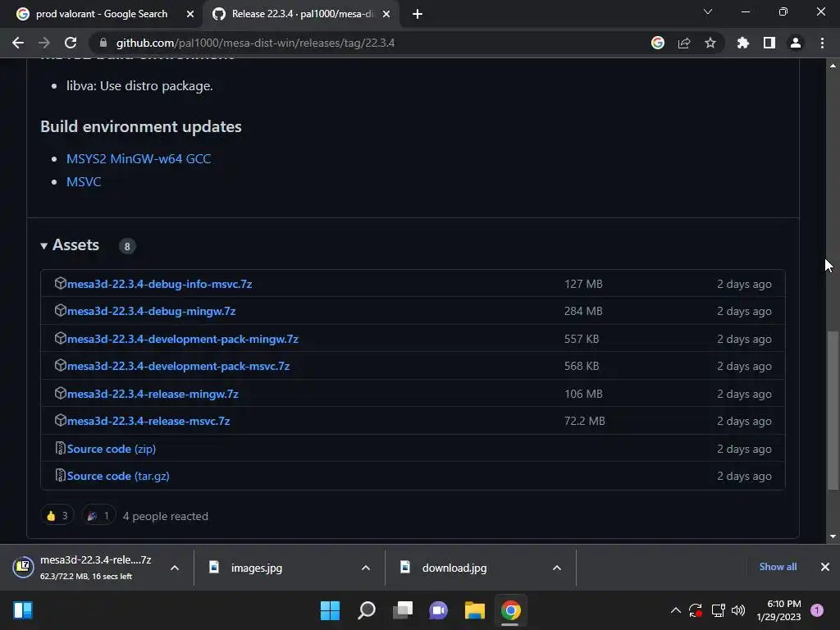The image size is (840, 630).
Task: Click the lock icon in address bar
Action: coord(103,43)
